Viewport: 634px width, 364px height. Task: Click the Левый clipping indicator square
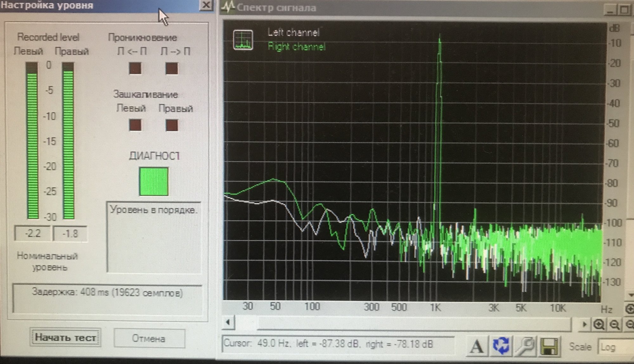pyautogui.click(x=135, y=125)
